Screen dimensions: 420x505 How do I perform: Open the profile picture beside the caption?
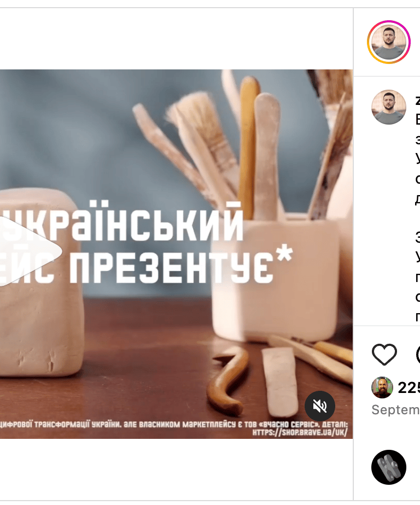389,107
